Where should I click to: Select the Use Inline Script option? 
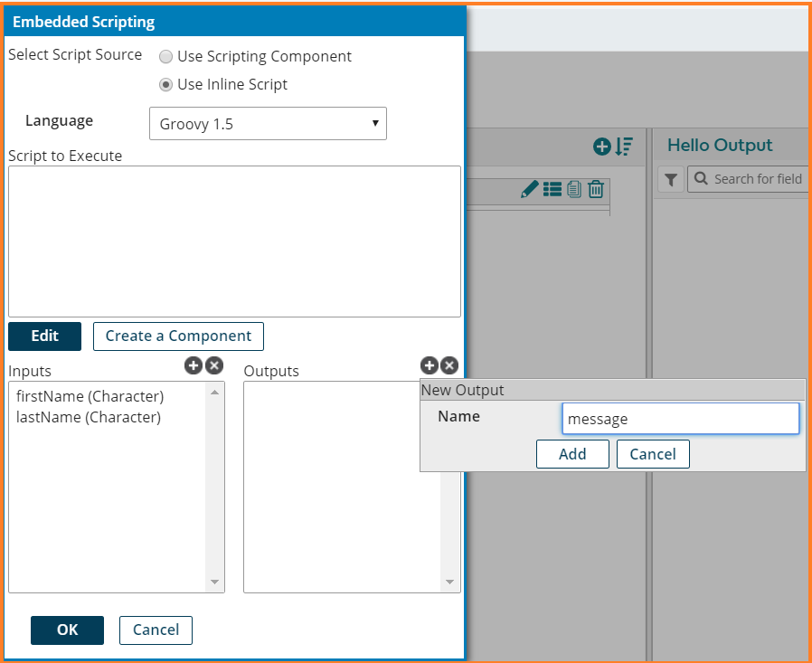click(x=165, y=85)
